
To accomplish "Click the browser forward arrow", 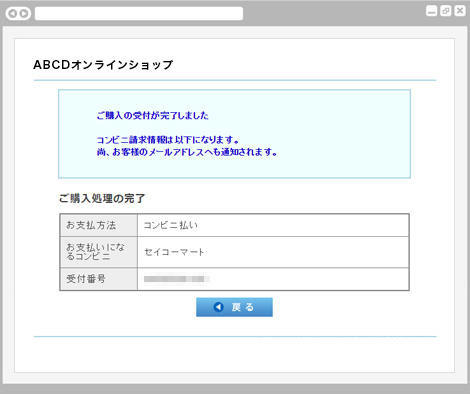I will click(24, 14).
